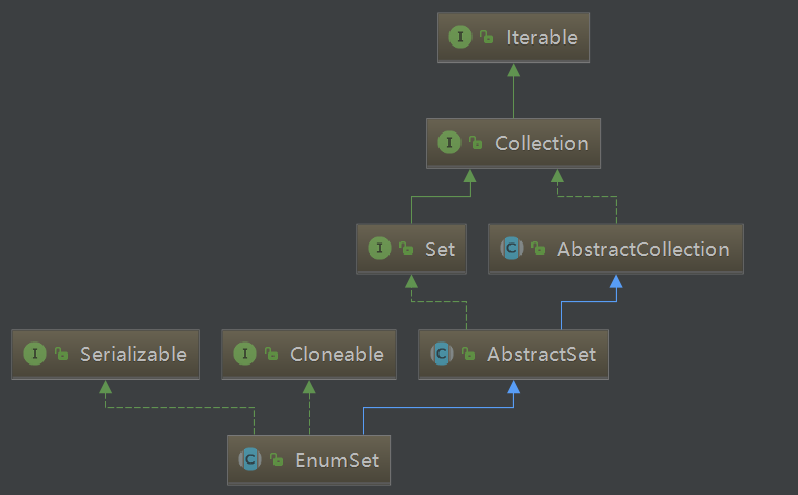Select the Set node label
Viewport: 798px width, 495px height.
point(440,249)
